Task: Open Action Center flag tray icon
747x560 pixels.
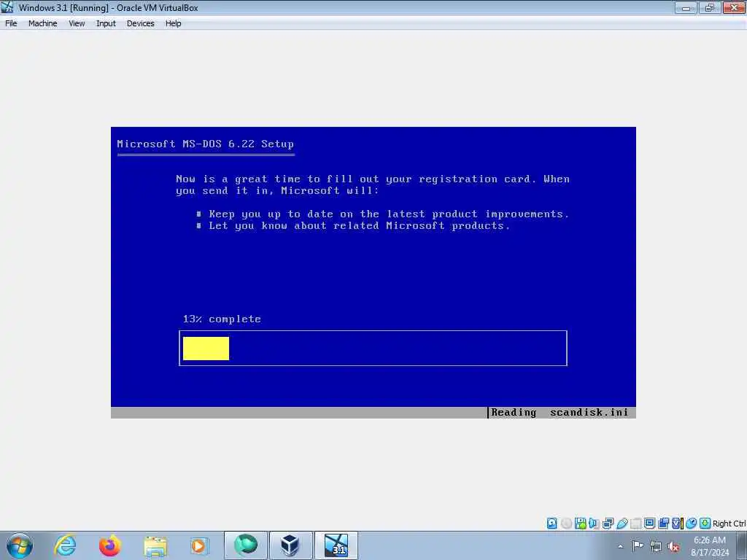Action: [x=638, y=545]
